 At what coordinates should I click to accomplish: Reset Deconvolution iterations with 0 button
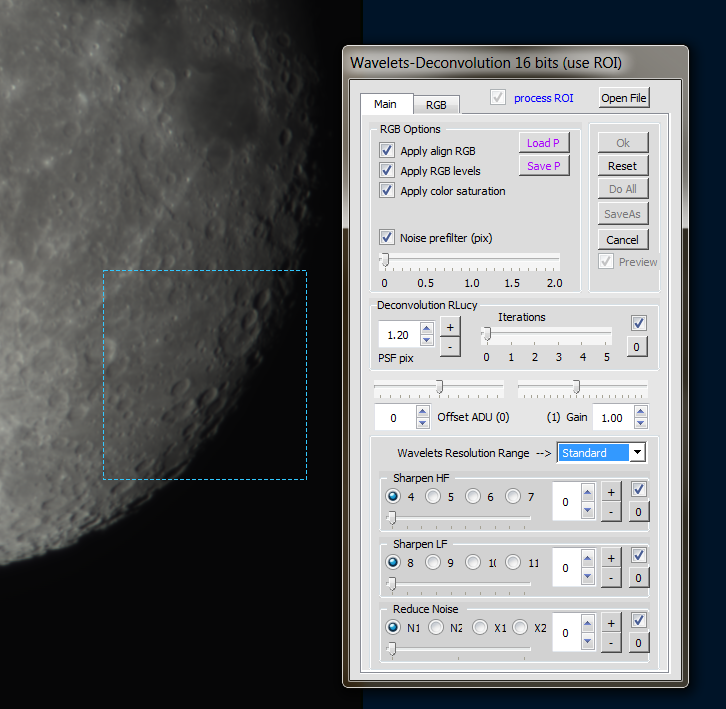tap(637, 347)
